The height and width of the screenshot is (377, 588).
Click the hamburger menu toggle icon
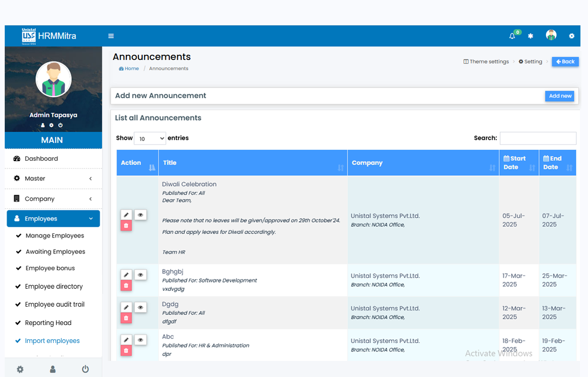(x=111, y=36)
